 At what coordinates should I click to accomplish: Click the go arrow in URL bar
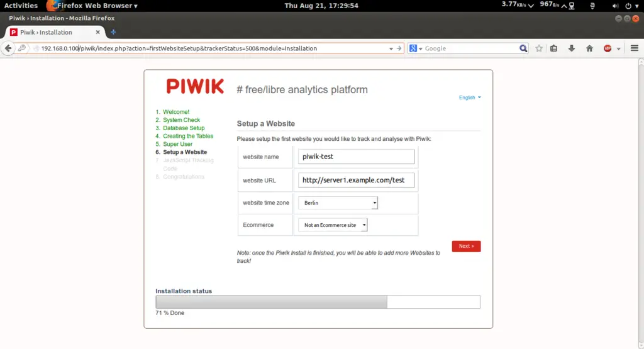(x=399, y=48)
